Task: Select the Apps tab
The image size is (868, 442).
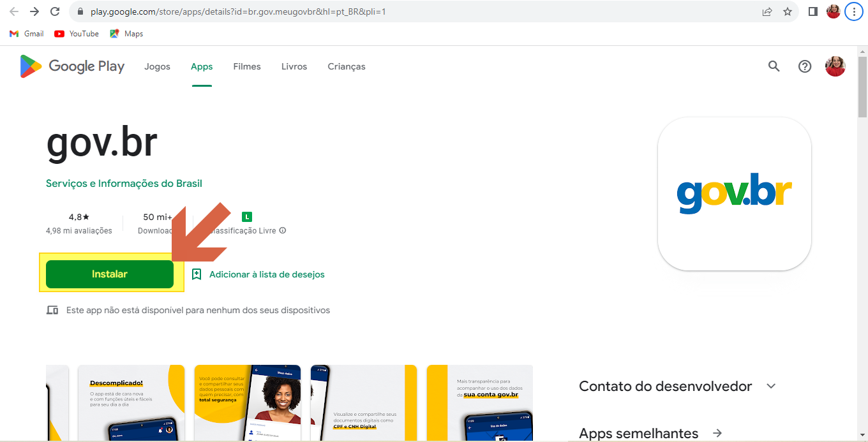Action: (x=202, y=66)
